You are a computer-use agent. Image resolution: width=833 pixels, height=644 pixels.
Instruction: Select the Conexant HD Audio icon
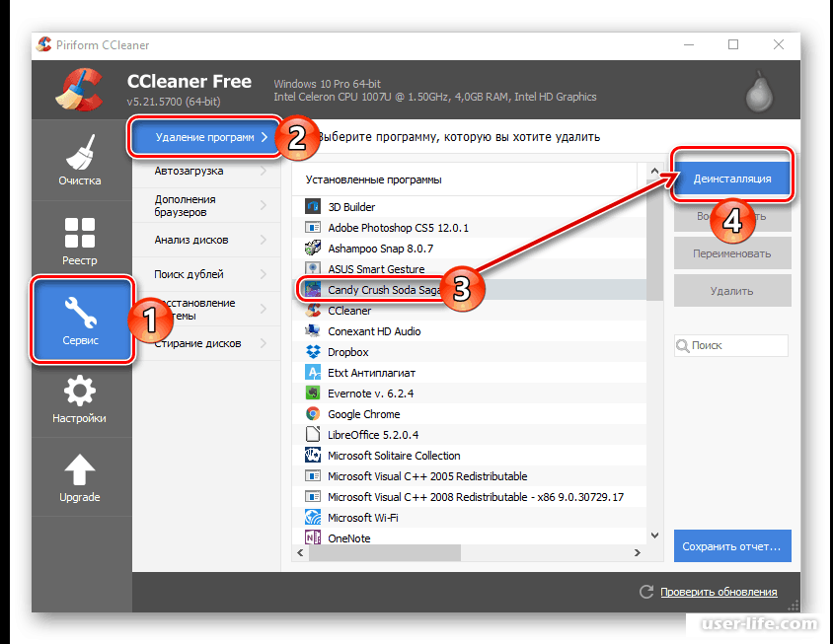pyautogui.click(x=313, y=330)
